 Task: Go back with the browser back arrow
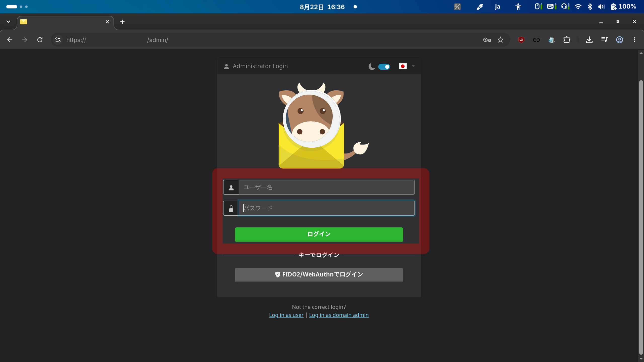[10, 40]
